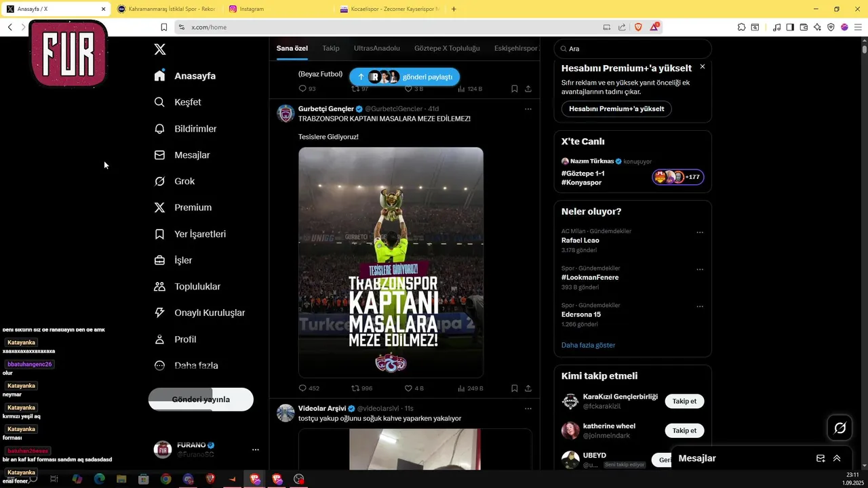The height and width of the screenshot is (488, 868).
Task: View stats of Gurbetçi Gençler post (249 B)
Action: click(x=471, y=388)
